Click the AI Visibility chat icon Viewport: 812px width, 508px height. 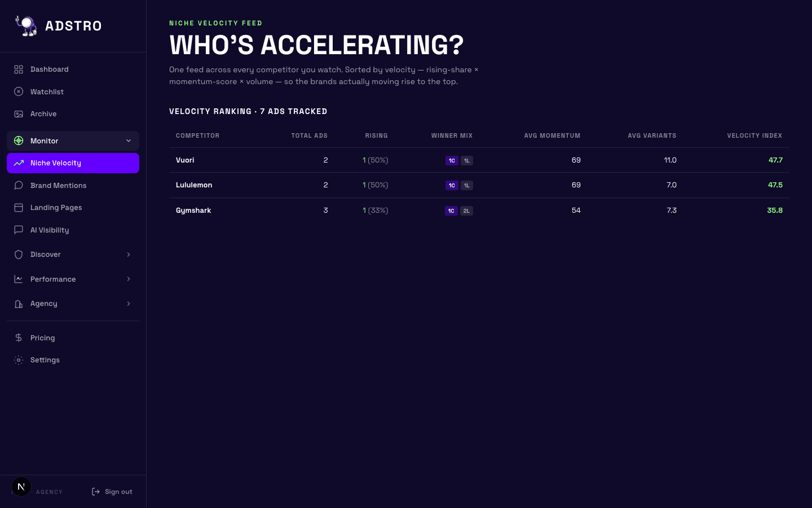19,230
